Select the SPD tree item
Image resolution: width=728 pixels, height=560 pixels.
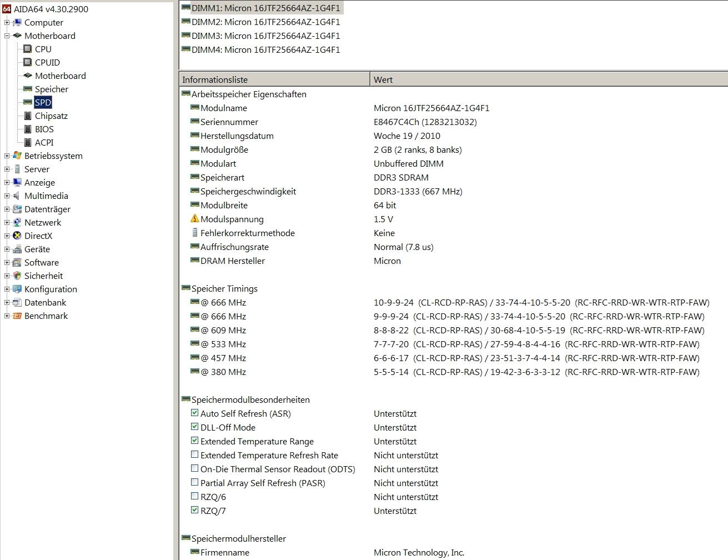43,102
